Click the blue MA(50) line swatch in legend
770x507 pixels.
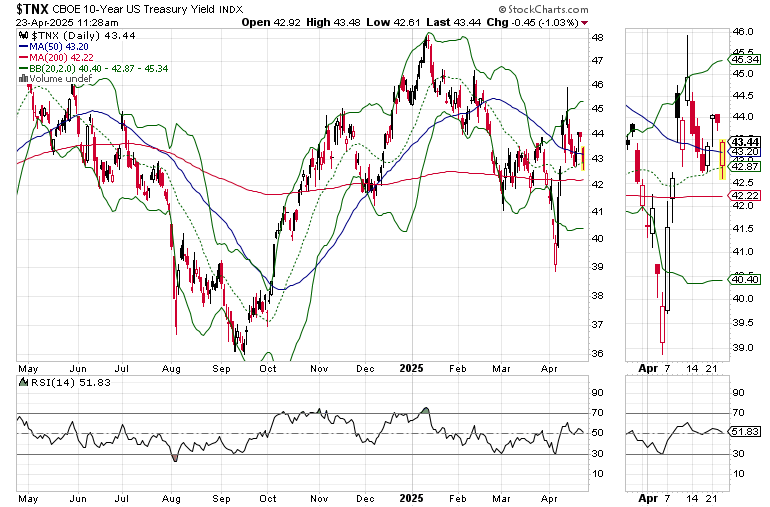23,47
